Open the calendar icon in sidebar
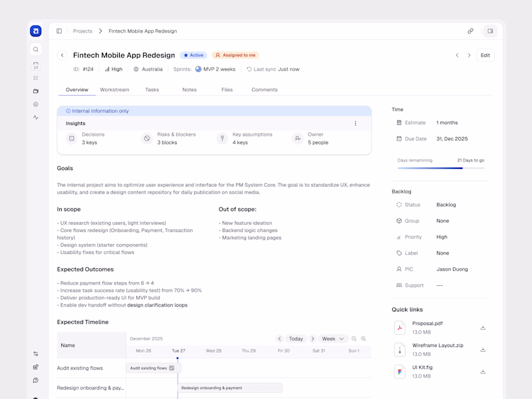The width and height of the screenshot is (532, 399). click(36, 65)
